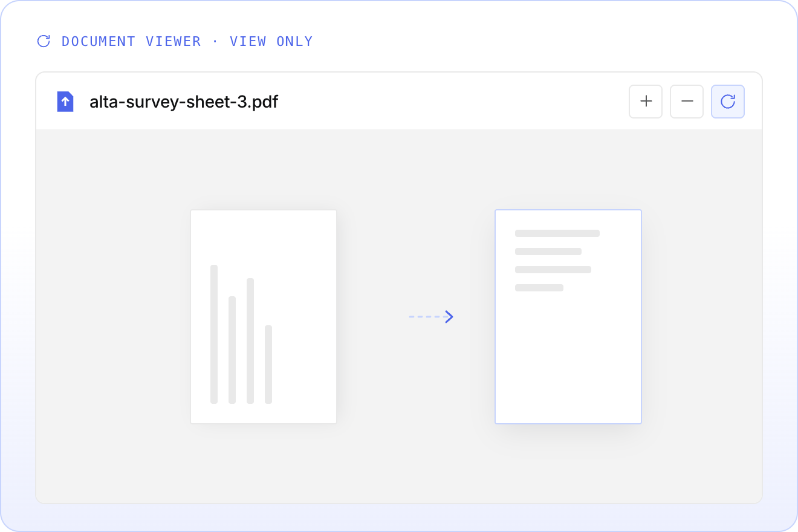Select the left page with vertical bars
This screenshot has height=532, width=798.
264,317
